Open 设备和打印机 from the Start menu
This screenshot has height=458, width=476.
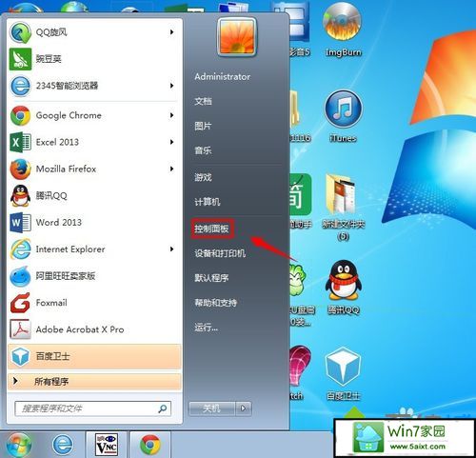click(x=220, y=253)
